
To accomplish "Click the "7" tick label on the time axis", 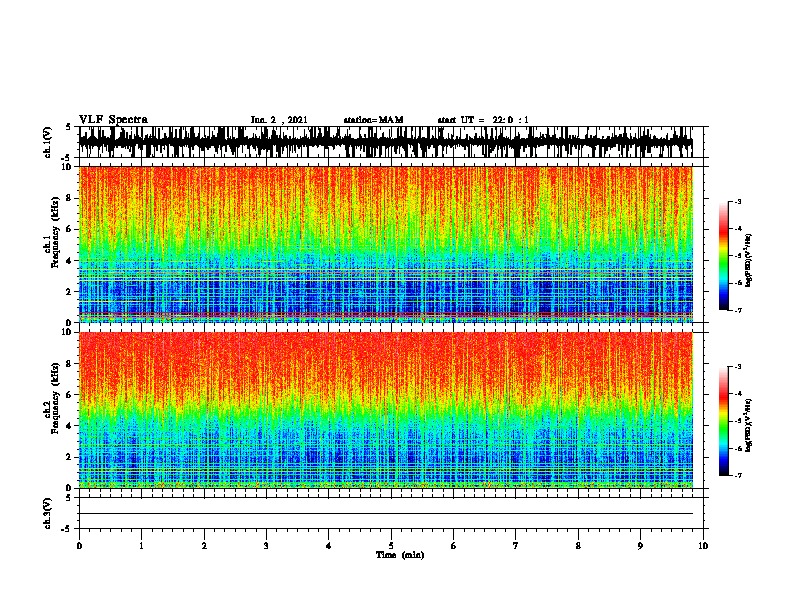I will tap(516, 546).
